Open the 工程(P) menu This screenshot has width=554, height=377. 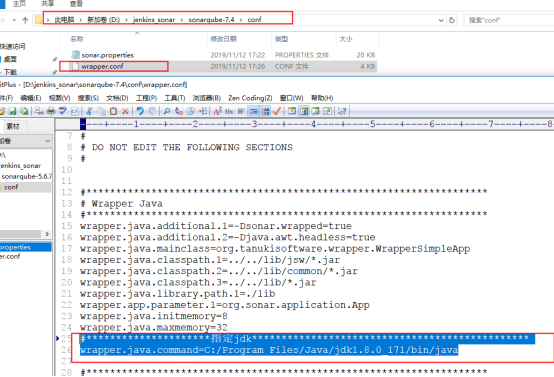(x=146, y=98)
